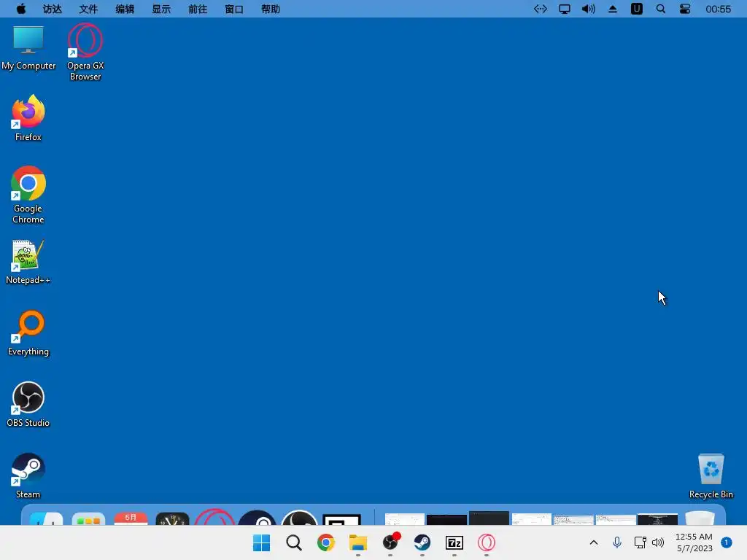Viewport: 747px width, 560px height.
Task: Open File Explorer from the taskbar
Action: pos(357,542)
